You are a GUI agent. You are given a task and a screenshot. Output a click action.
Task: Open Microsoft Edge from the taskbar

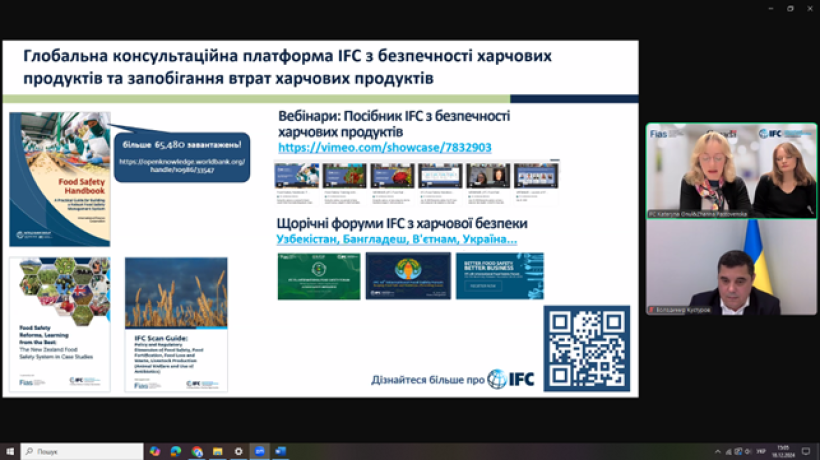point(176,451)
